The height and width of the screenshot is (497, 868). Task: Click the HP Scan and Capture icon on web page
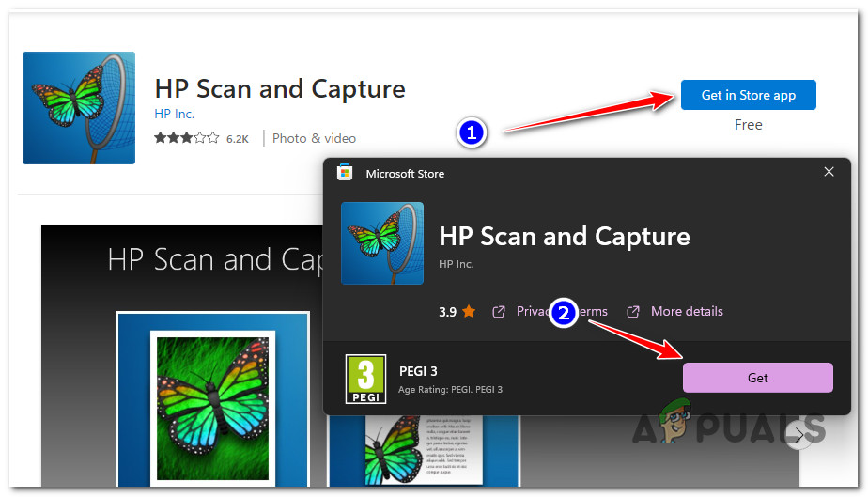pos(79,108)
